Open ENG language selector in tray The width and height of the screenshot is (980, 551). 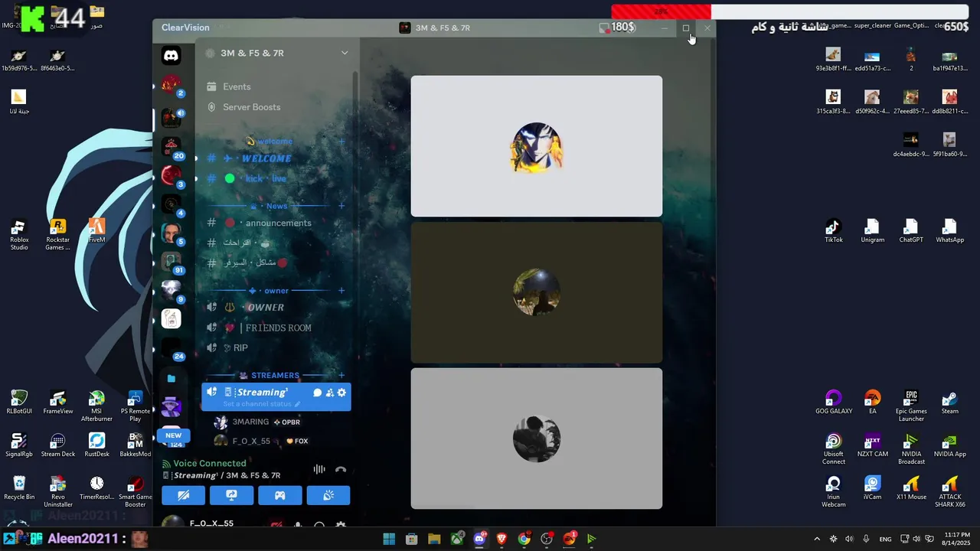[885, 539]
